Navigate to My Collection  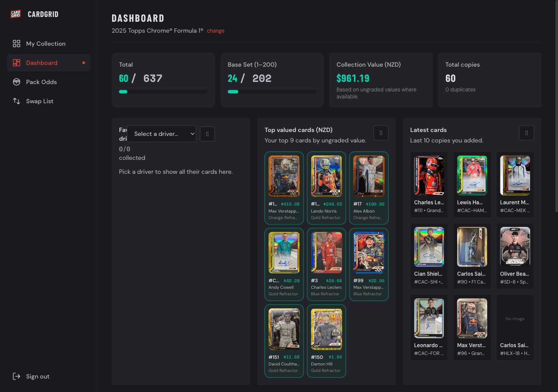click(46, 44)
